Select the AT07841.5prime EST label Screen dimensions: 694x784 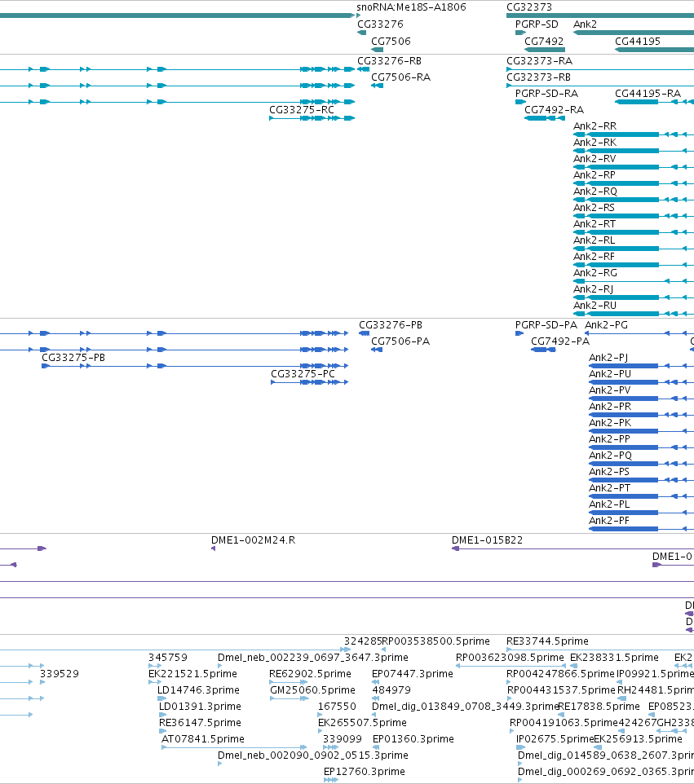tap(203, 739)
